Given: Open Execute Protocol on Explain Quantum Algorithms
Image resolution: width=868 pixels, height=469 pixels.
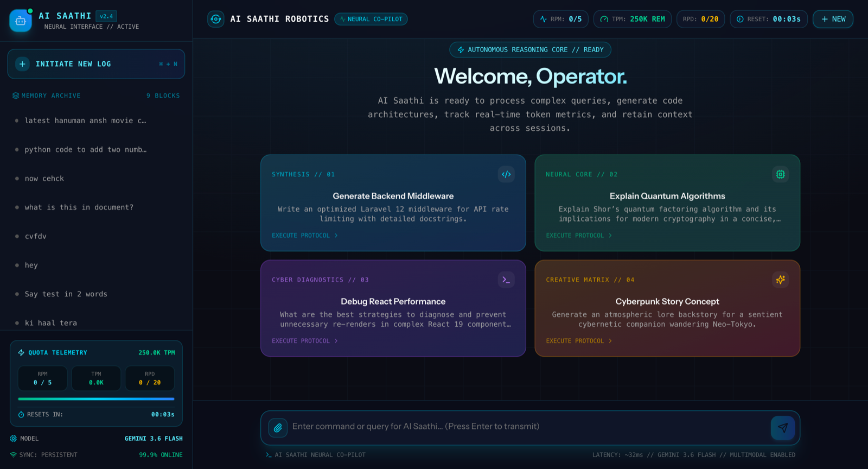Looking at the screenshot, I should tap(579, 236).
